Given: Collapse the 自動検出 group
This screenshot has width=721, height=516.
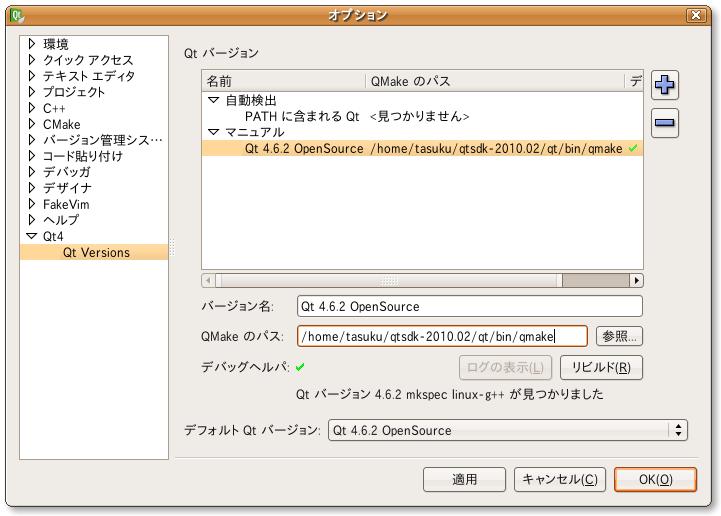Looking at the screenshot, I should coord(213,101).
